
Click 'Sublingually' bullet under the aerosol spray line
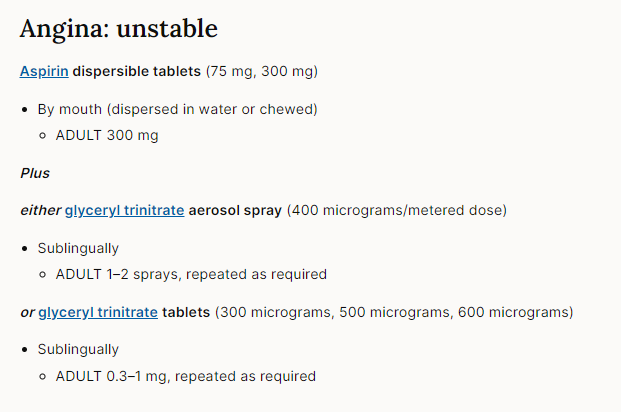coord(78,247)
